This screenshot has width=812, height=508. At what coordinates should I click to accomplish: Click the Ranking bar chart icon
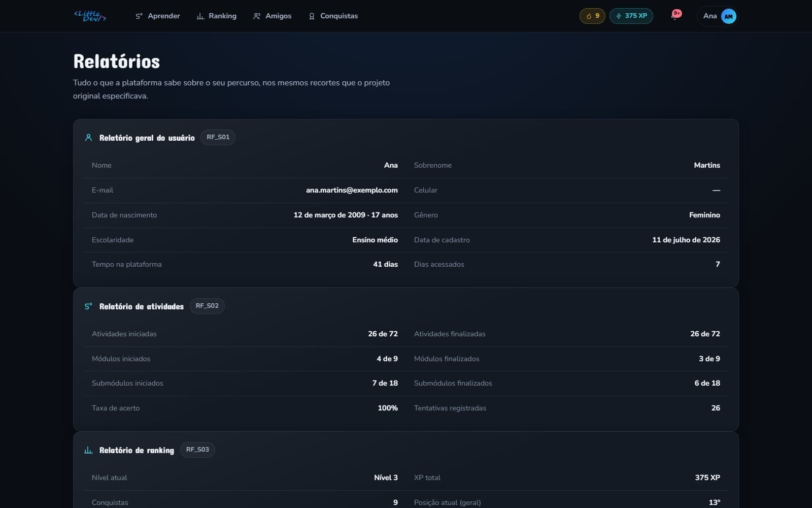[200, 16]
